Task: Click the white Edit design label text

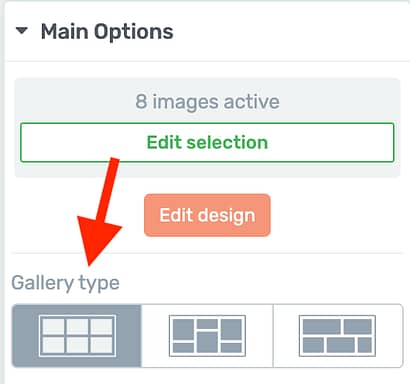Action: (207, 215)
